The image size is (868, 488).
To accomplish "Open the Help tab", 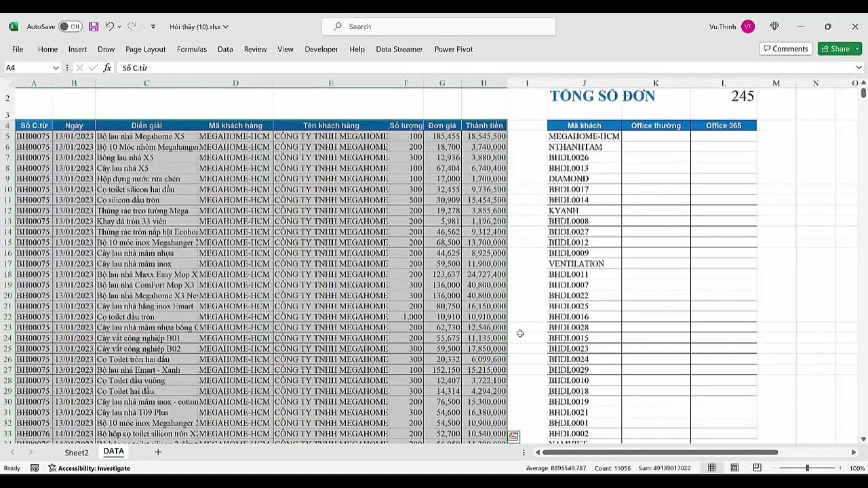I will pyautogui.click(x=357, y=49).
